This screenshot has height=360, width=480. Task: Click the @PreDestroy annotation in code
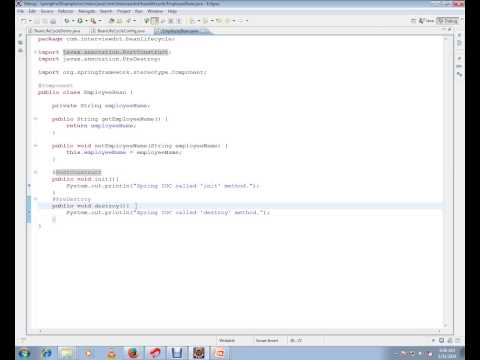click(71, 199)
